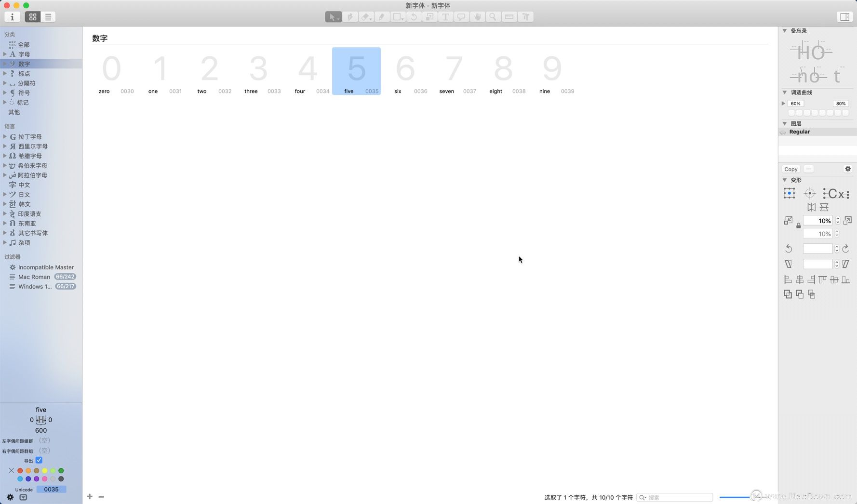The width and height of the screenshot is (857, 504).
Task: Rotate selection clockwise
Action: pyautogui.click(x=846, y=249)
